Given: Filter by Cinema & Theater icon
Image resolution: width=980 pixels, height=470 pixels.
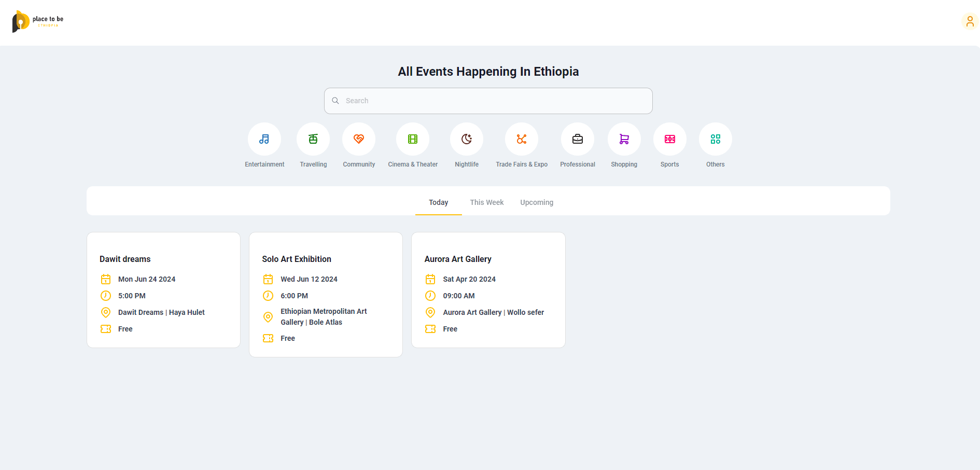Looking at the screenshot, I should point(413,139).
